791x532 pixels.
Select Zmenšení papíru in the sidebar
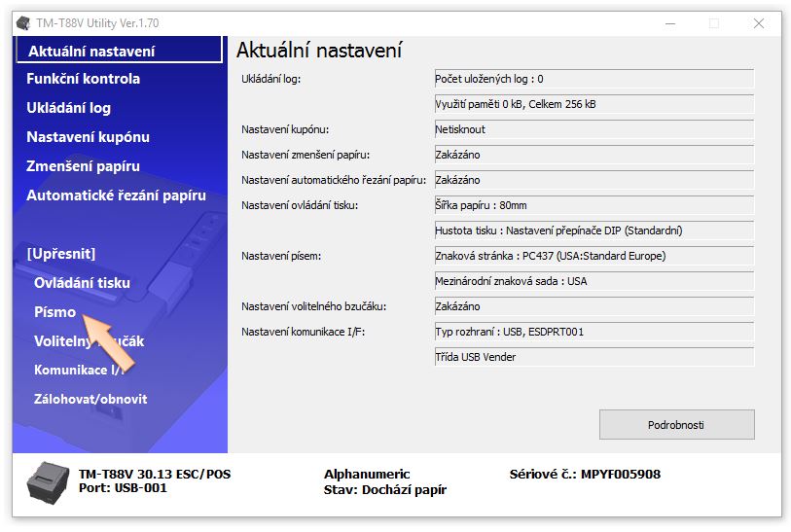click(83, 166)
